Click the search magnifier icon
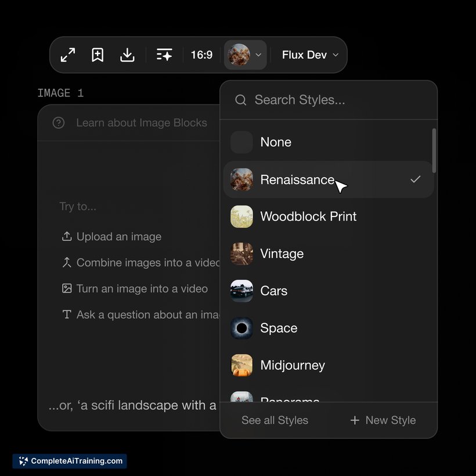This screenshot has width=476, height=476. [x=241, y=100]
